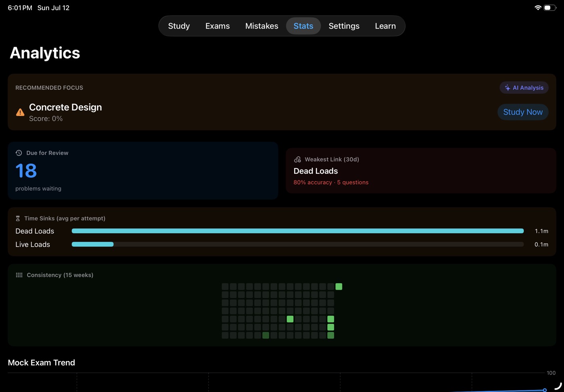Tap the AI Analysis button
The height and width of the screenshot is (392, 564).
click(524, 88)
